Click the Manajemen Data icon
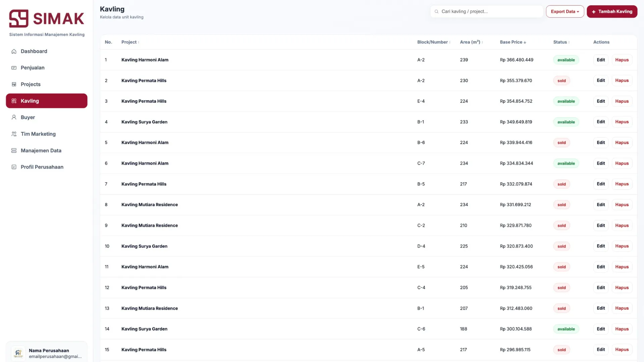Viewport: 644px width, 362px height. [x=14, y=150]
